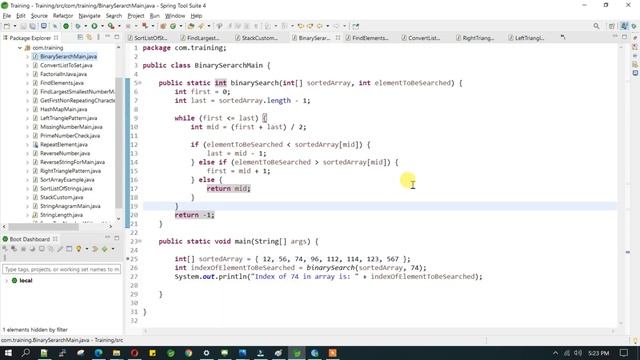Show the hidden editor tabs list

pyautogui.click(x=563, y=37)
